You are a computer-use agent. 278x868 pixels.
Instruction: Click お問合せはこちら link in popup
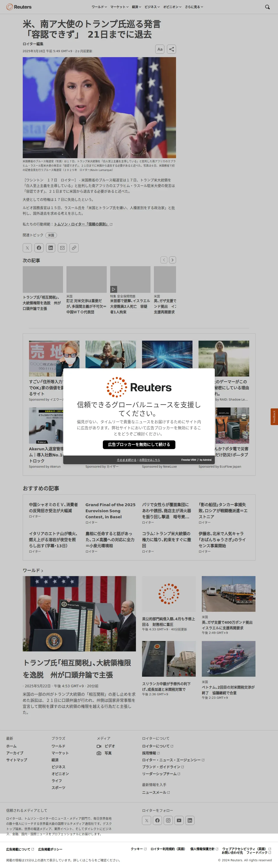tap(150, 460)
